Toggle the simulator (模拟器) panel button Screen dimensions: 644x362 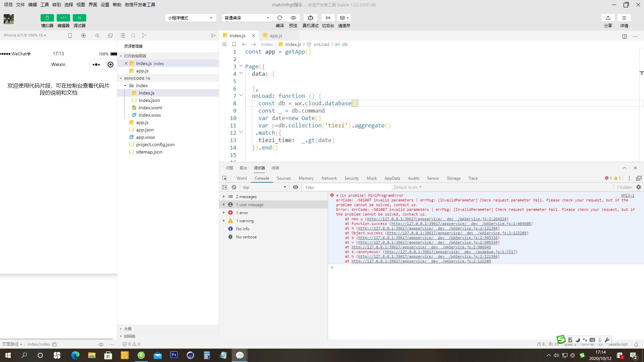47,18
